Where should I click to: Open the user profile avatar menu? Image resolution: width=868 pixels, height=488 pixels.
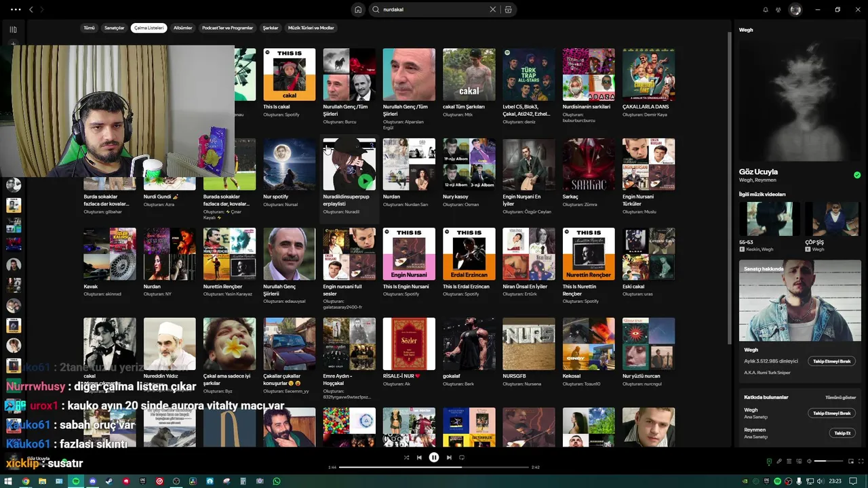click(795, 9)
